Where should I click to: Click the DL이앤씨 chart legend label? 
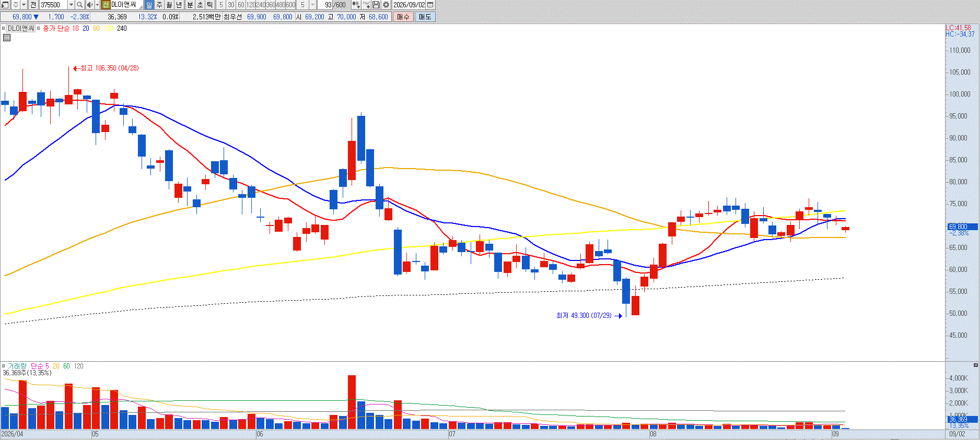(21, 28)
